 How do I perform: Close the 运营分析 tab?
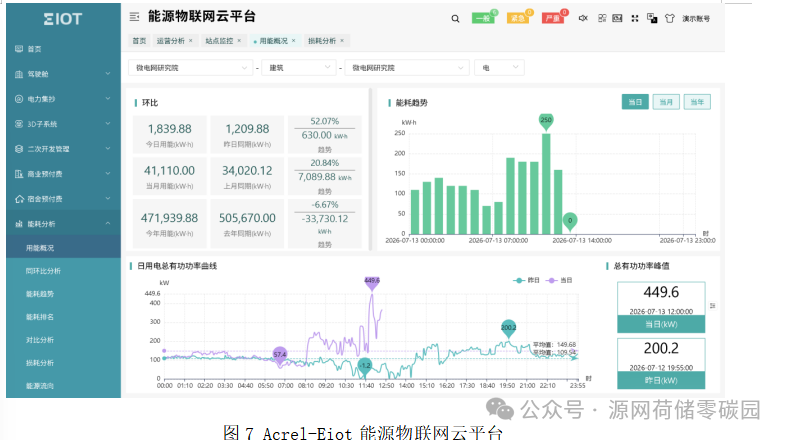coord(191,41)
